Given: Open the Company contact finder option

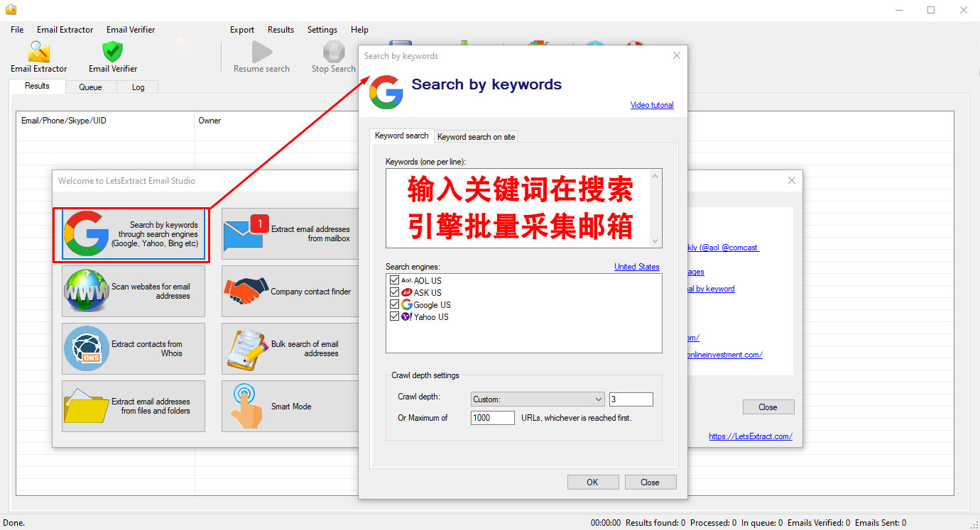Looking at the screenshot, I should tap(290, 292).
